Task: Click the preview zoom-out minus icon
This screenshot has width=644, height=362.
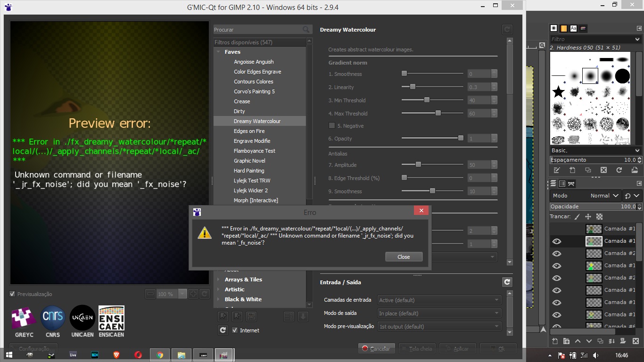Action: (x=150, y=294)
